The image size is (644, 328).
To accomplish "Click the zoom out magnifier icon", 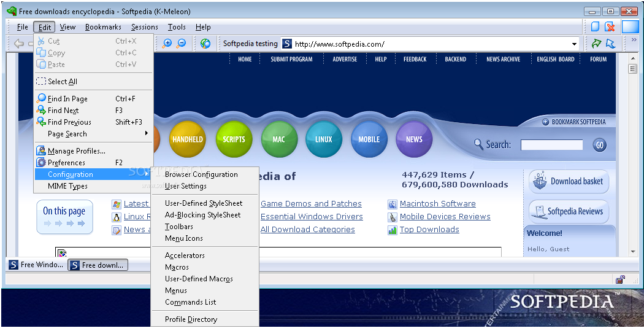I will pos(181,43).
